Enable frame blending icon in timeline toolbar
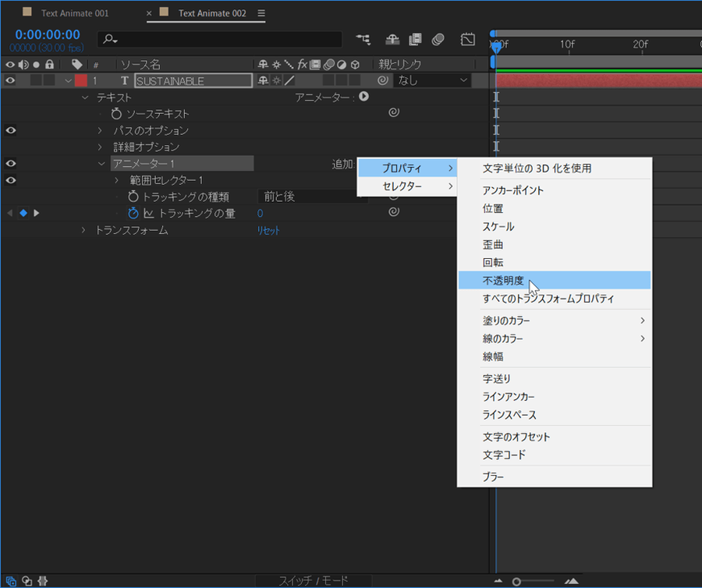 [x=415, y=39]
